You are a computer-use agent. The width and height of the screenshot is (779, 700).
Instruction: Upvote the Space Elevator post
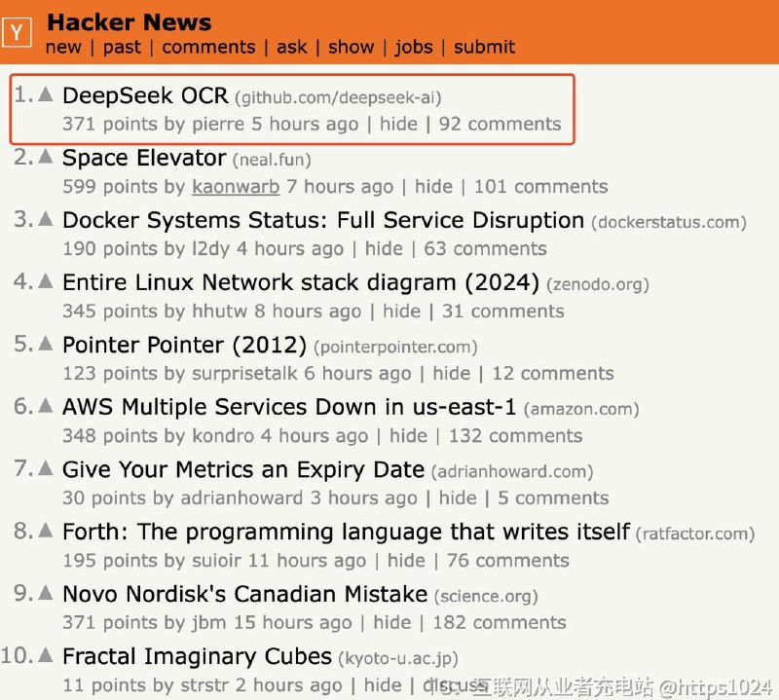click(x=45, y=157)
